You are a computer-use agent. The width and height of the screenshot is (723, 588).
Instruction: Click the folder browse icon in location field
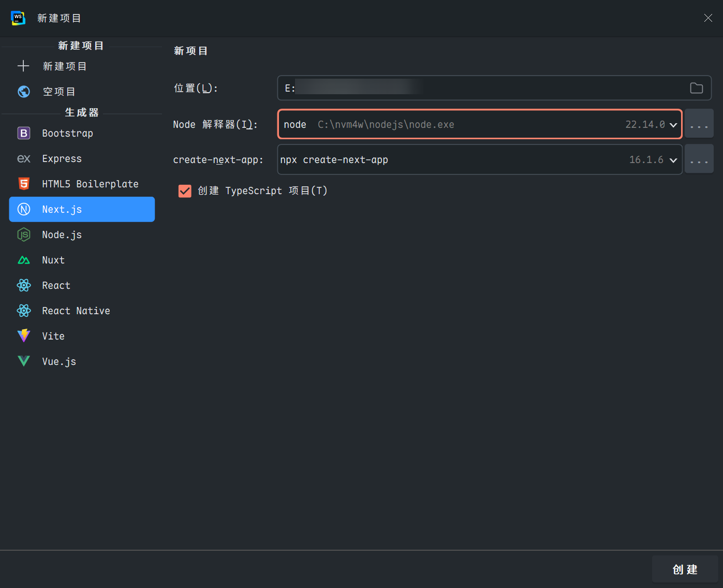click(697, 88)
